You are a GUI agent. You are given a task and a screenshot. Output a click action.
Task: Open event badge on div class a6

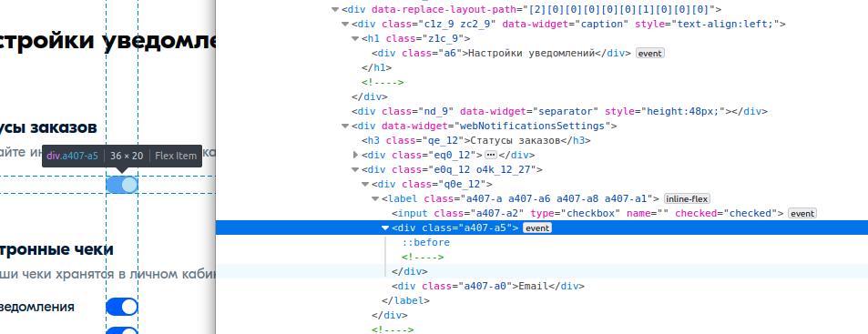pyautogui.click(x=650, y=54)
